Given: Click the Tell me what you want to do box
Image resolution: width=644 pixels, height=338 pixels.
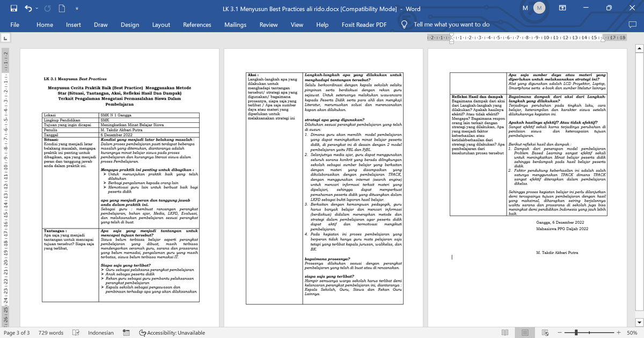Looking at the screenshot, I should point(451,25).
